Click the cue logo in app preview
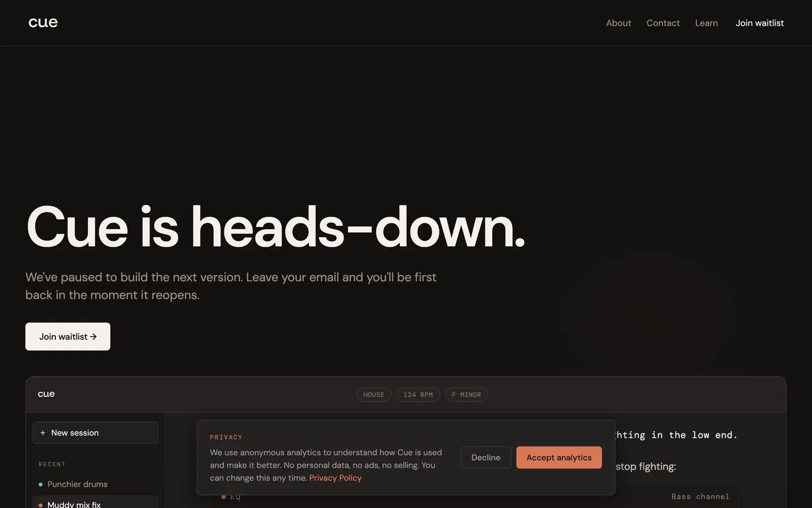 click(46, 394)
